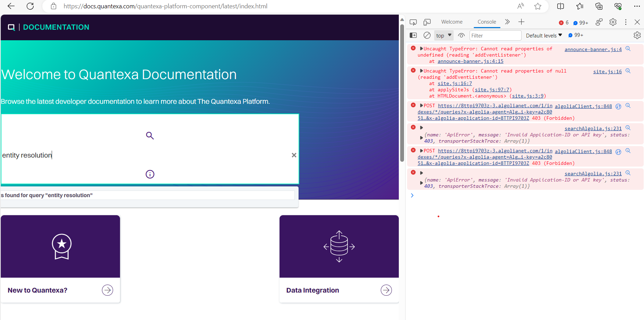Open Browser essentials heart icon
The height and width of the screenshot is (320, 644).
pos(618,6)
